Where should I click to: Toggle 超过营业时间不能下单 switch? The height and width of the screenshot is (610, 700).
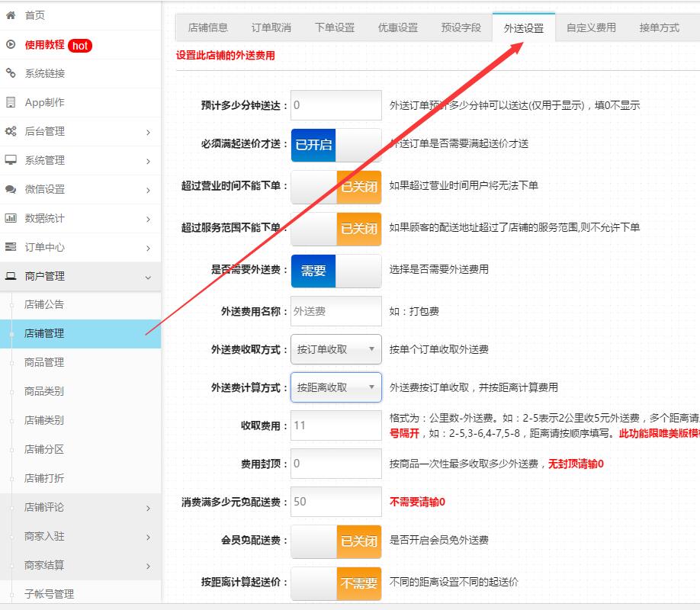[x=336, y=187]
